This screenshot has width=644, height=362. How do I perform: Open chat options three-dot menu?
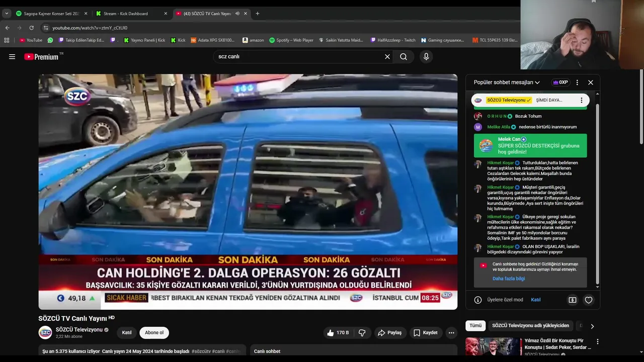tap(577, 82)
